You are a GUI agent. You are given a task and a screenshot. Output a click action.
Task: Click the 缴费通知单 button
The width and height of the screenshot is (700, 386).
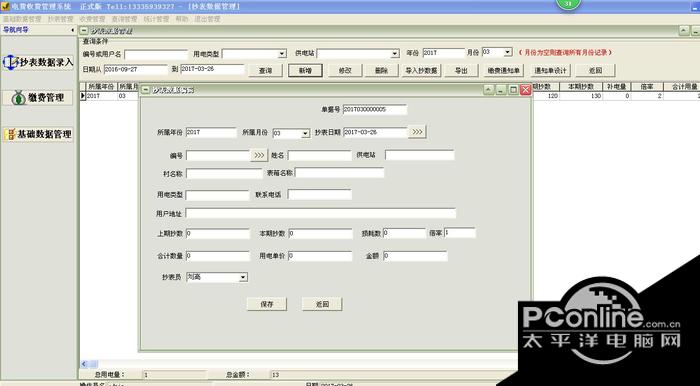point(504,71)
